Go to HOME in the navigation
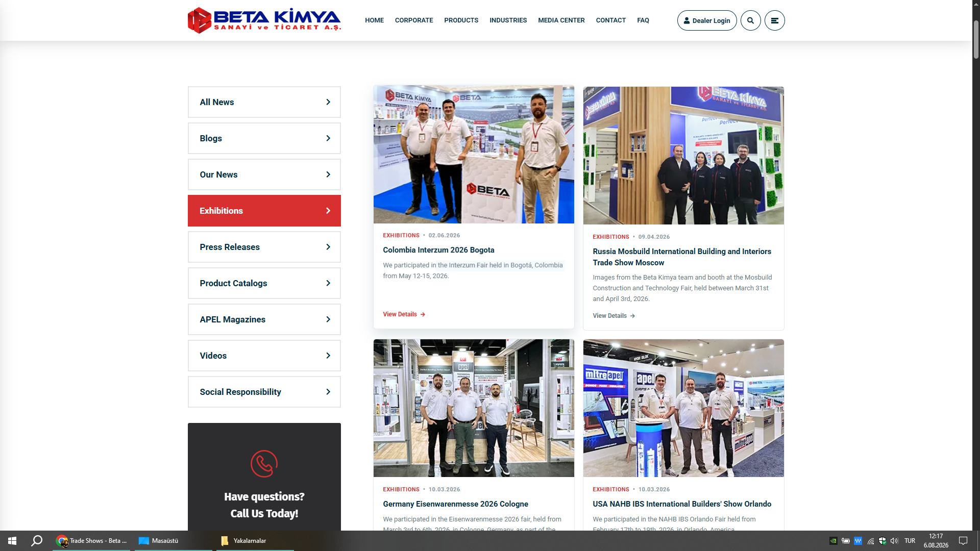Image resolution: width=980 pixels, height=551 pixels. (x=374, y=20)
